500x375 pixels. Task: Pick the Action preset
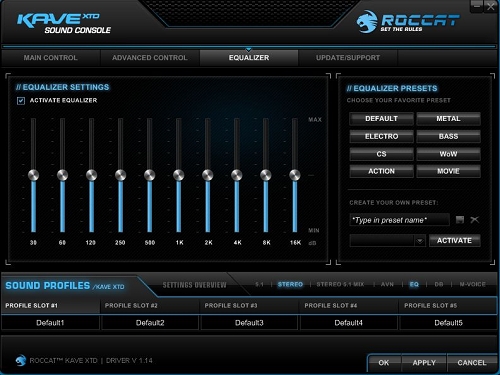(381, 171)
